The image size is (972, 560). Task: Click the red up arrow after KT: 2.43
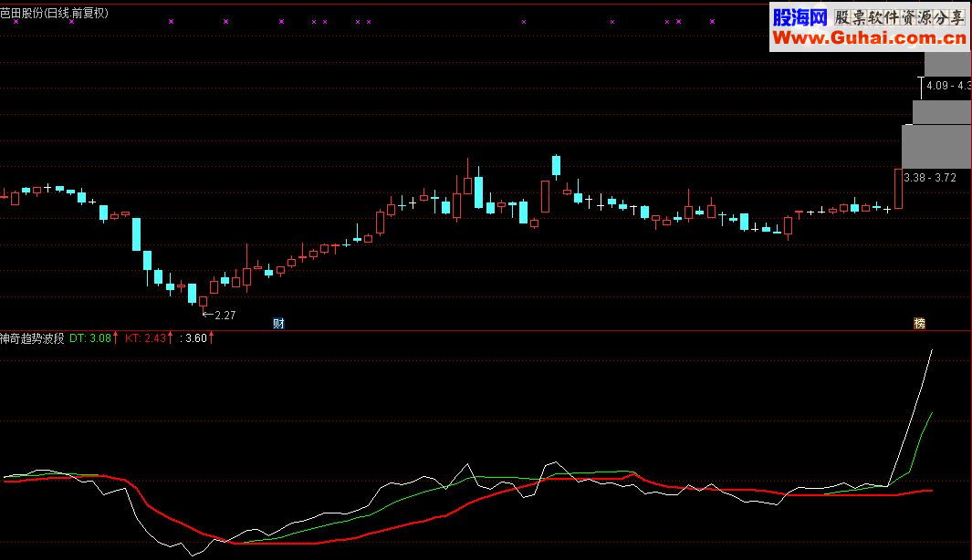171,337
